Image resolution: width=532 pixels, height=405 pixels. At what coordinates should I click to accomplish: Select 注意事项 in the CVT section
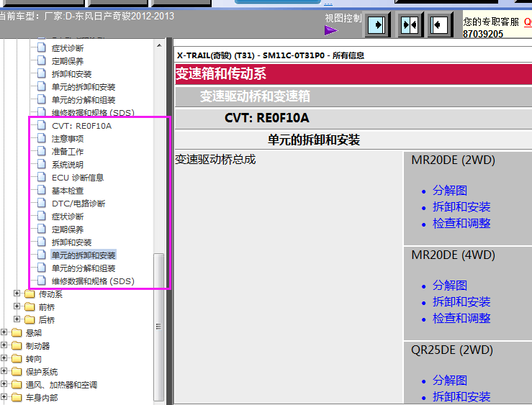[x=68, y=139]
